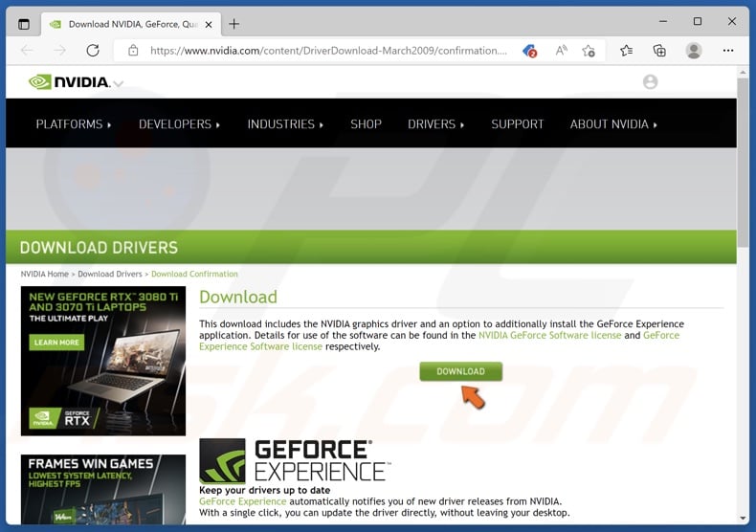Viewport: 756px width, 532px height.
Task: Open the SHOP page
Action: (366, 124)
